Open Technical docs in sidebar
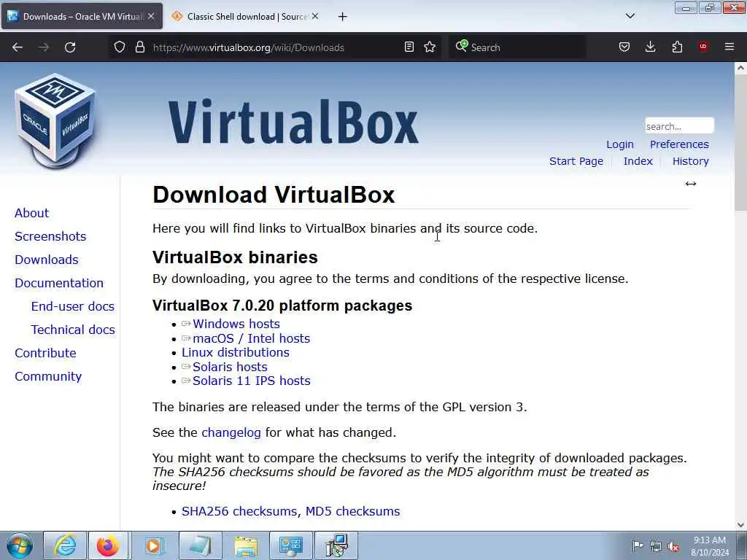 click(x=73, y=330)
